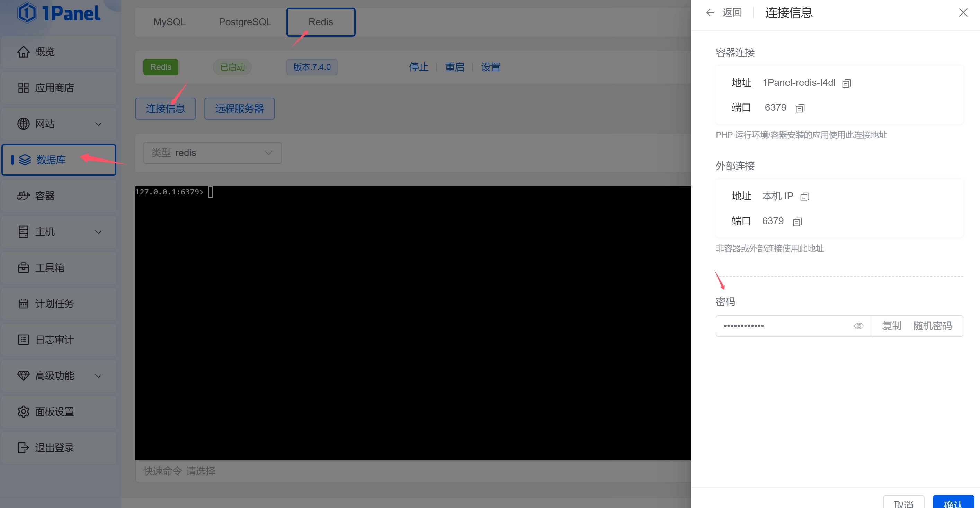Click 复制 to copy the password

pos(891,326)
